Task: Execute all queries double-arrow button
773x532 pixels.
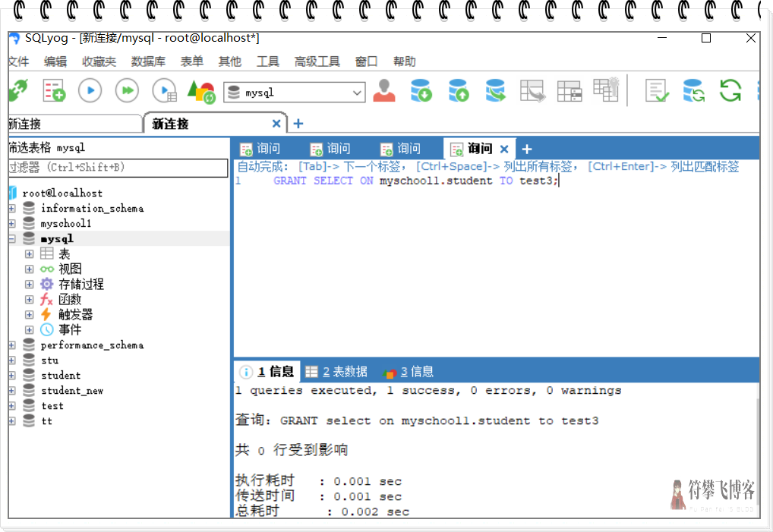Action: 128,90
